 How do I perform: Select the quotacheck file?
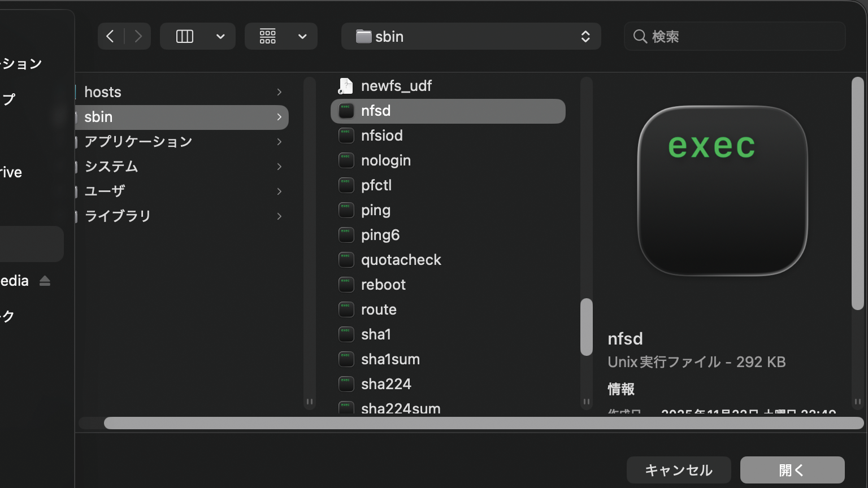click(x=401, y=260)
